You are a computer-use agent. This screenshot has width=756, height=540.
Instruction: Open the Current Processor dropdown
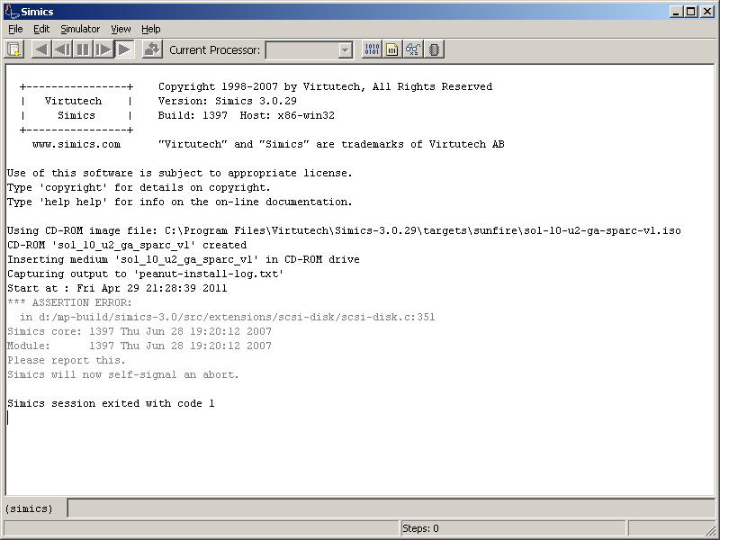(x=346, y=50)
